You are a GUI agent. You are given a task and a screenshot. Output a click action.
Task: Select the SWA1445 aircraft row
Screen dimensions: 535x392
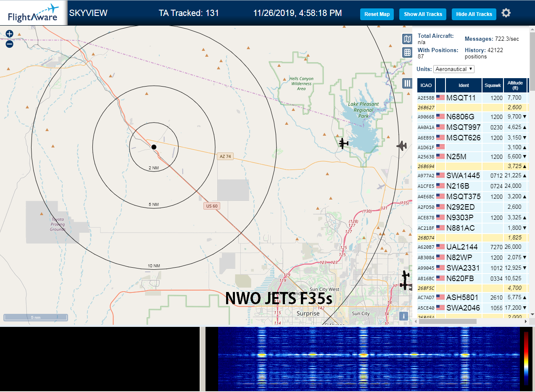point(472,175)
